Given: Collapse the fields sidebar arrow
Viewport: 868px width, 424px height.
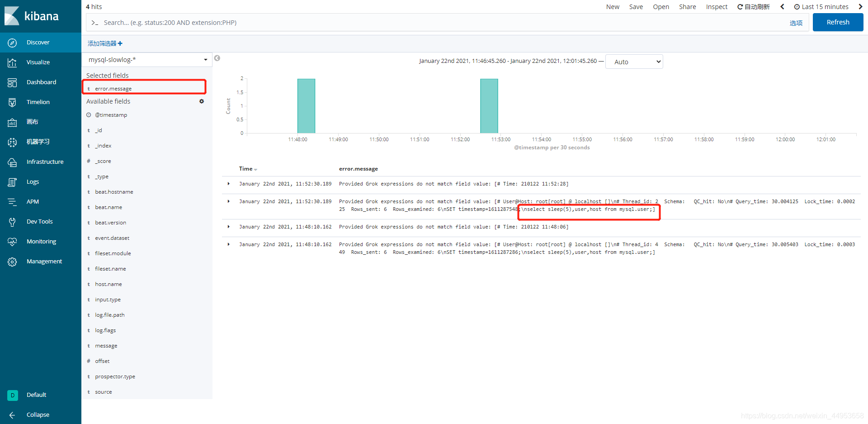Looking at the screenshot, I should click(x=217, y=58).
